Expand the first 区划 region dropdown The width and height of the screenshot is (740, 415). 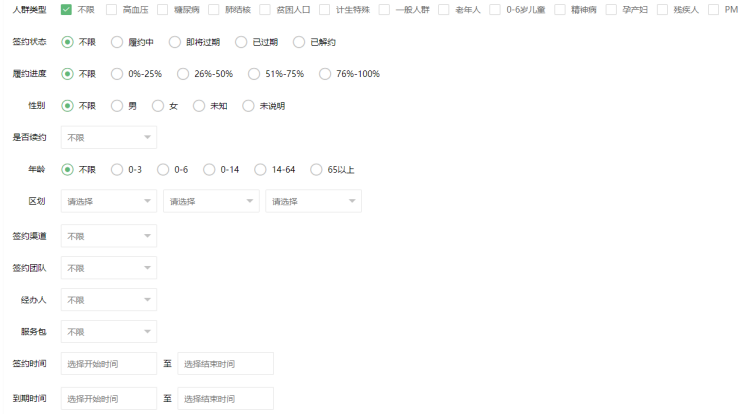109,202
